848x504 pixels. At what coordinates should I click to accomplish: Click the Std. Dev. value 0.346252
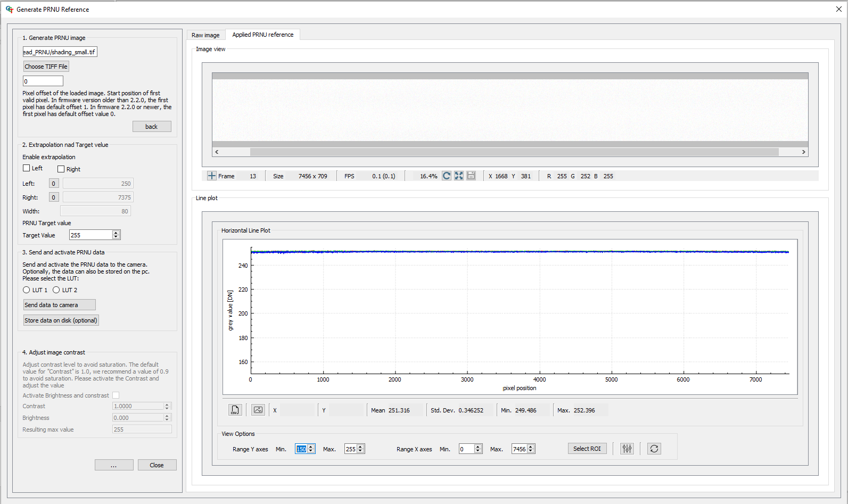coord(471,410)
